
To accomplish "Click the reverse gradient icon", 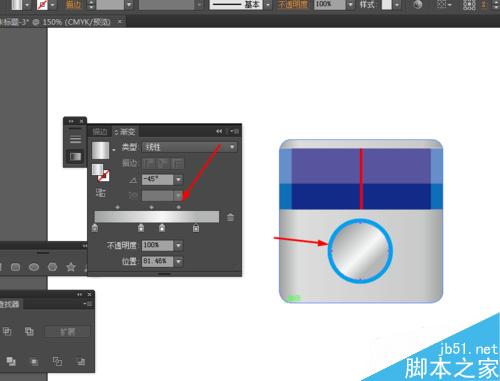I will [101, 193].
